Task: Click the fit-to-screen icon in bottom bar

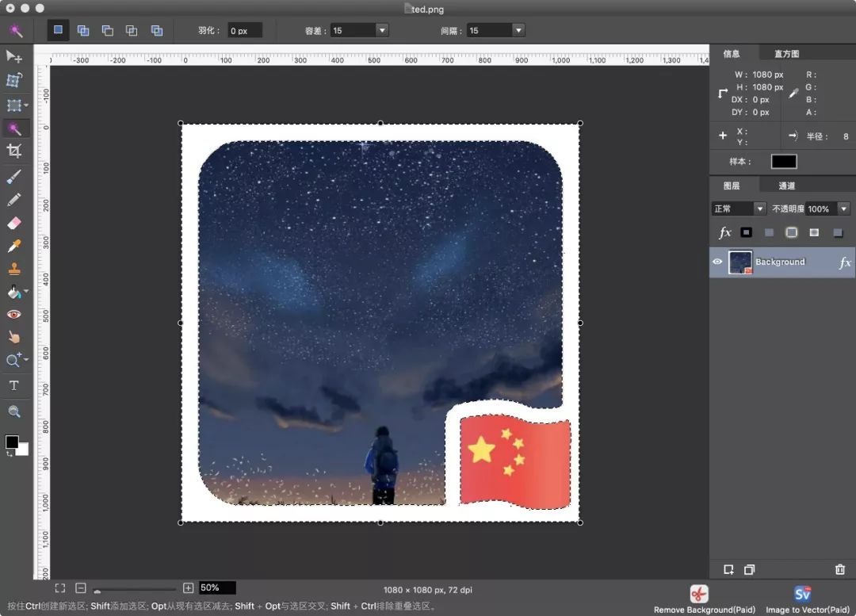Action: click(60, 588)
